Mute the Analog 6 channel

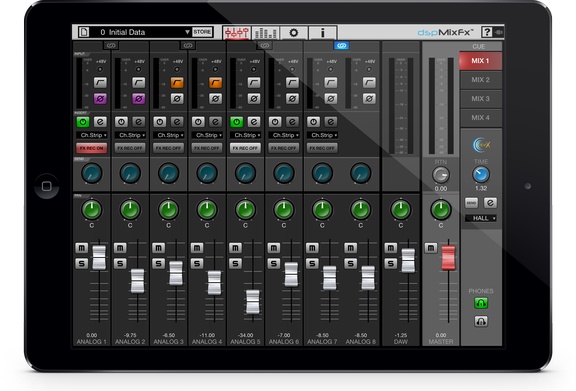[274, 248]
